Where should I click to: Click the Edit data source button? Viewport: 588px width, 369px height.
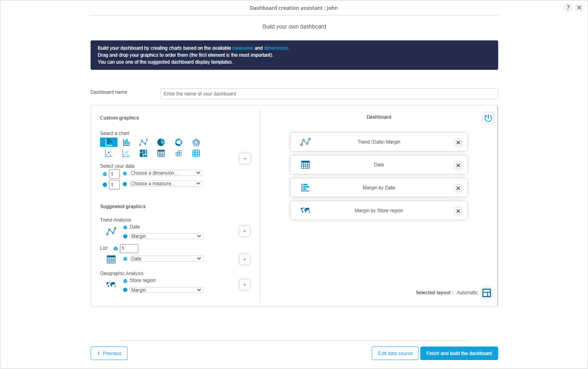(395, 354)
